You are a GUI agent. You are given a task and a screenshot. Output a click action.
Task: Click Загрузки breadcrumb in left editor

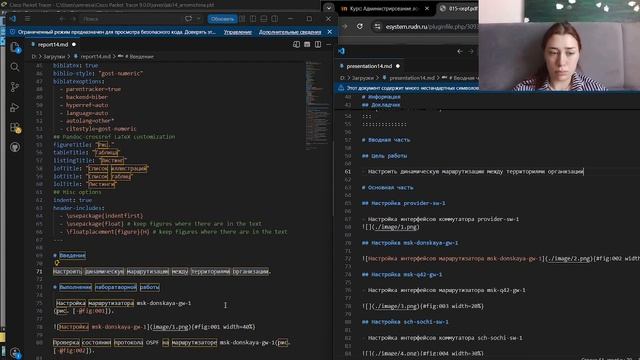pyautogui.click(x=54, y=57)
